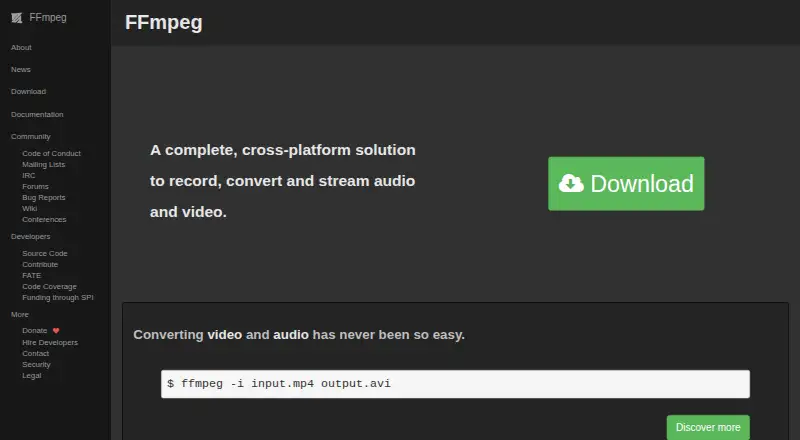Click the cloud download icon
The image size is (800, 440).
(x=571, y=183)
